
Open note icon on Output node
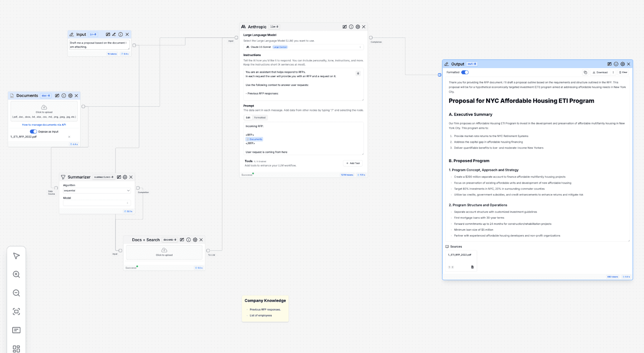pyautogui.click(x=609, y=64)
